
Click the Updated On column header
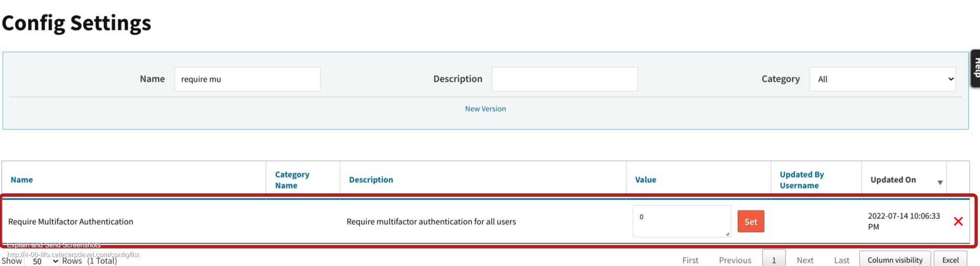click(893, 180)
